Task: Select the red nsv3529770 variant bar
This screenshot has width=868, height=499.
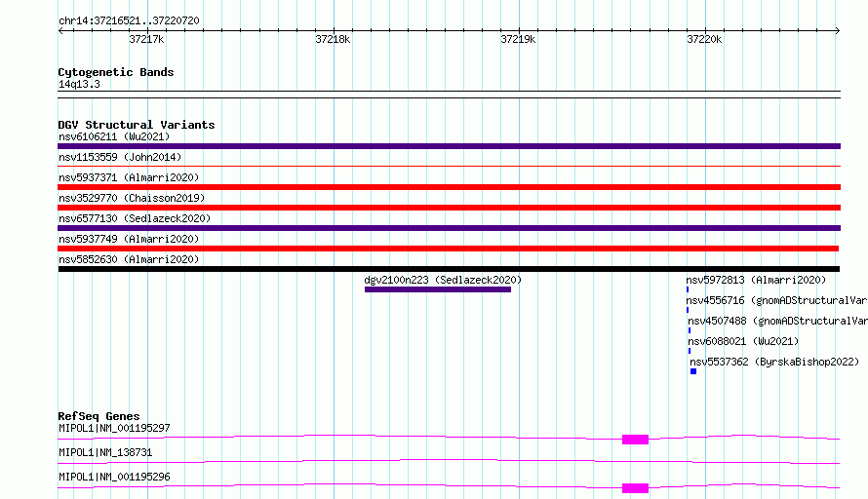Action: coord(449,208)
